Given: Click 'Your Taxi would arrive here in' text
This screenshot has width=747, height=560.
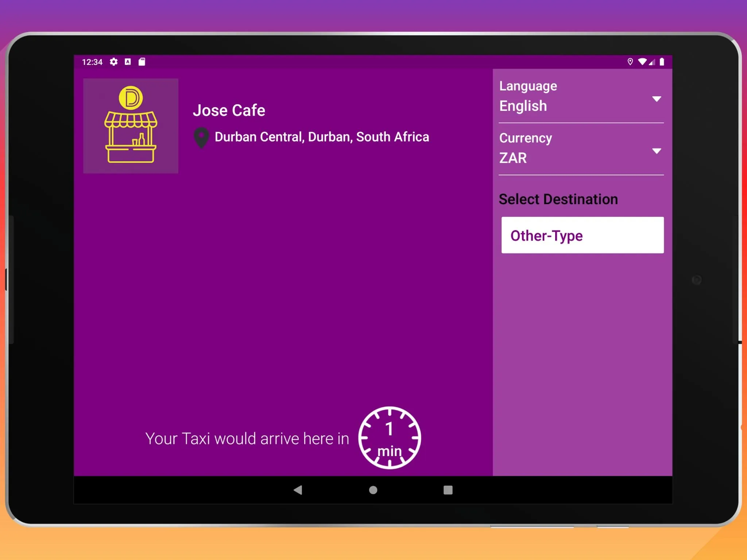Looking at the screenshot, I should [x=247, y=438].
